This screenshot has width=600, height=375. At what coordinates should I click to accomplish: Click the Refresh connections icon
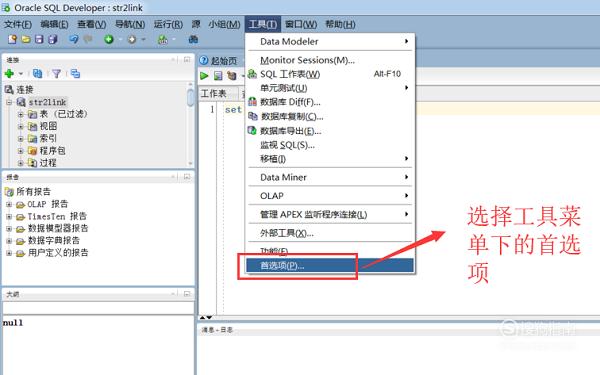click(x=38, y=73)
